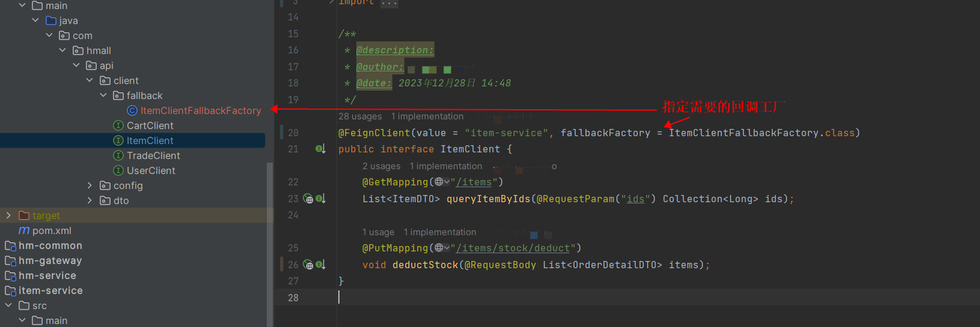Image resolution: width=980 pixels, height=327 pixels.
Task: Click the "28 usages" inlay hint
Action: (x=360, y=116)
